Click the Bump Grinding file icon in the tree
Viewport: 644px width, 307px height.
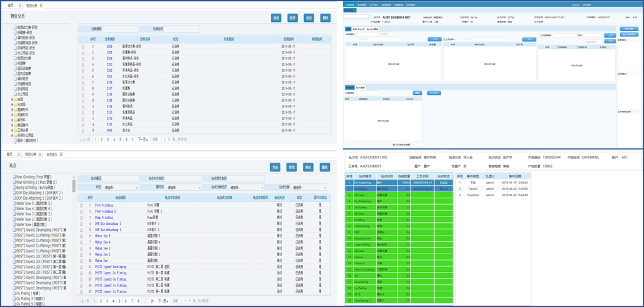pyautogui.click(x=14, y=188)
